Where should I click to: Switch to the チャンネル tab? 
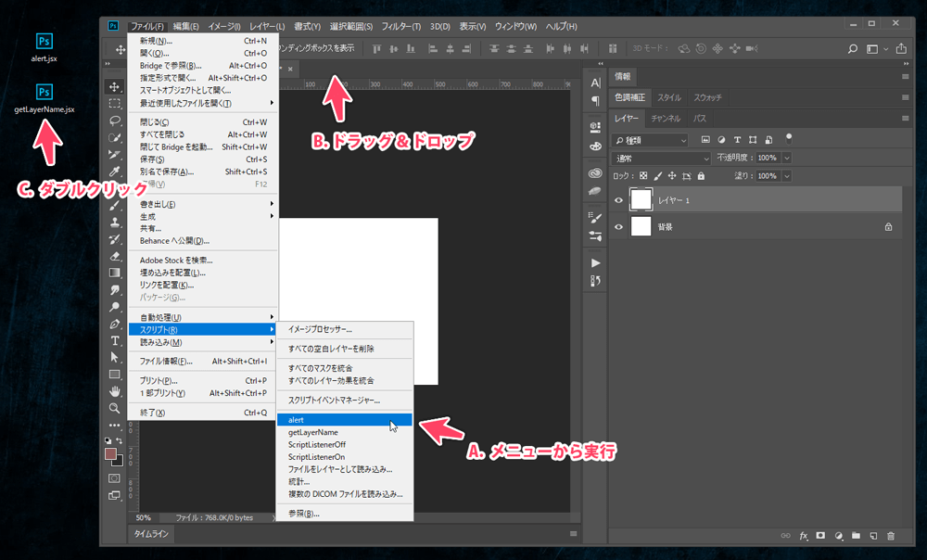click(x=666, y=119)
